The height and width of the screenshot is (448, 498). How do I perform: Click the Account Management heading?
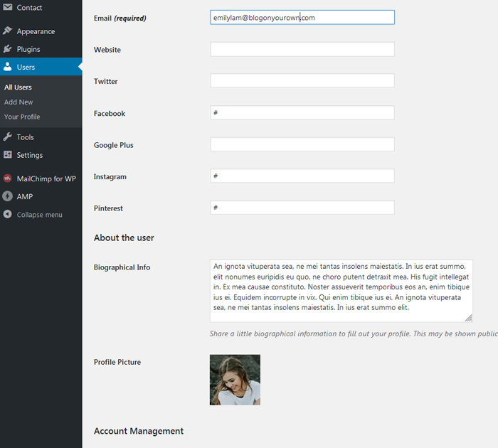coord(139,431)
